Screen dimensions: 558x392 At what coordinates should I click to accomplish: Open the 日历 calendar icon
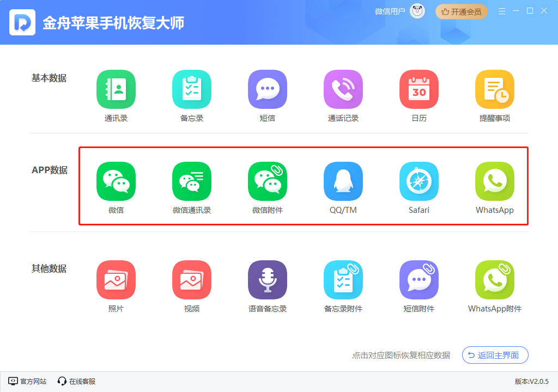pyautogui.click(x=419, y=89)
